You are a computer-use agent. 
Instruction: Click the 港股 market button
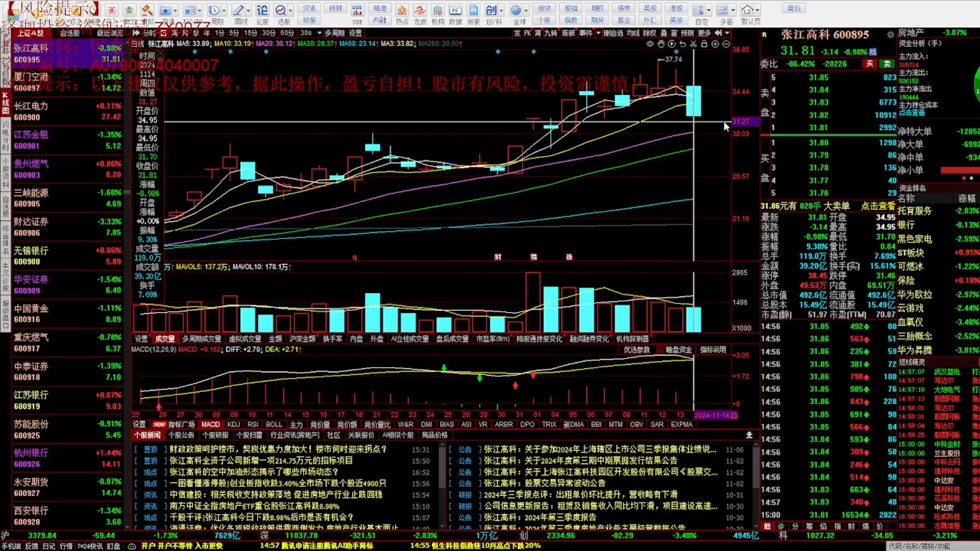(x=676, y=8)
